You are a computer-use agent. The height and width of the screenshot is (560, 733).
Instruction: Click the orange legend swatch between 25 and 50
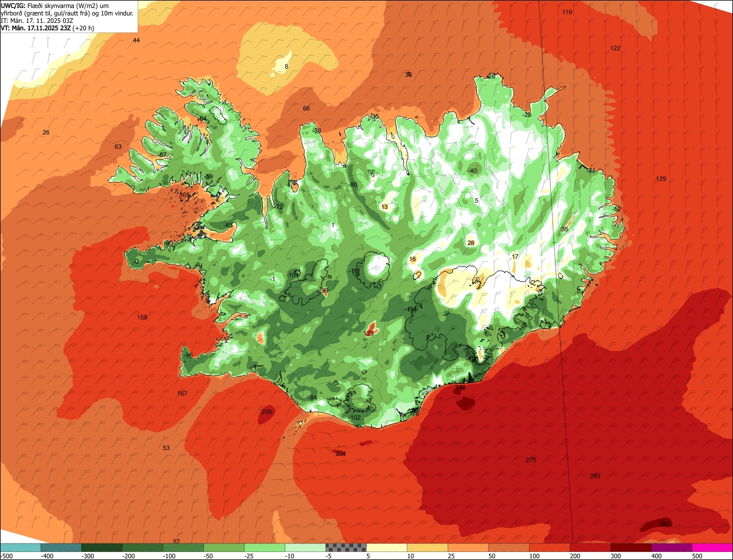(x=468, y=547)
